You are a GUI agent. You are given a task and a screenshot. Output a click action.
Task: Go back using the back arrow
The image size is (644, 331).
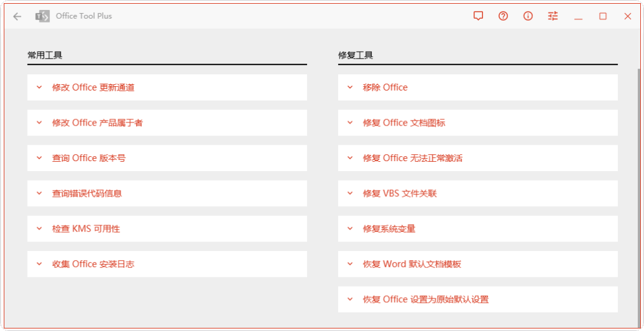click(17, 16)
